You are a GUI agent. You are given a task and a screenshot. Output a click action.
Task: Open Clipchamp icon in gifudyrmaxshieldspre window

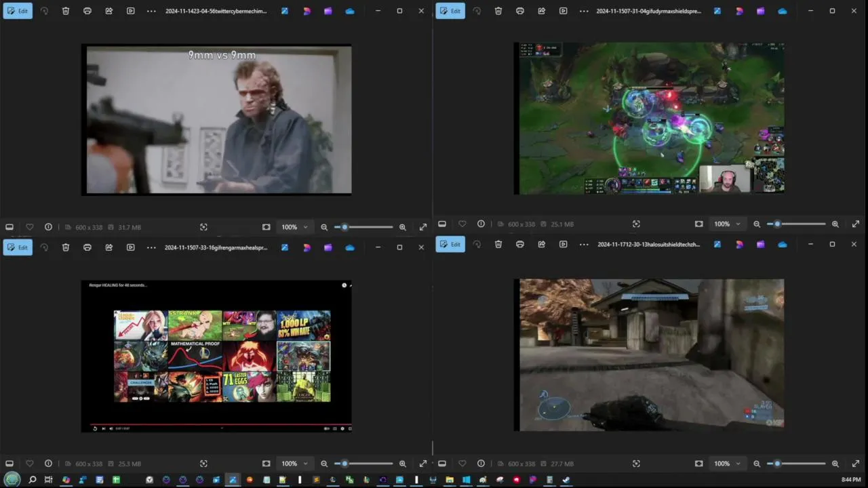[761, 11]
